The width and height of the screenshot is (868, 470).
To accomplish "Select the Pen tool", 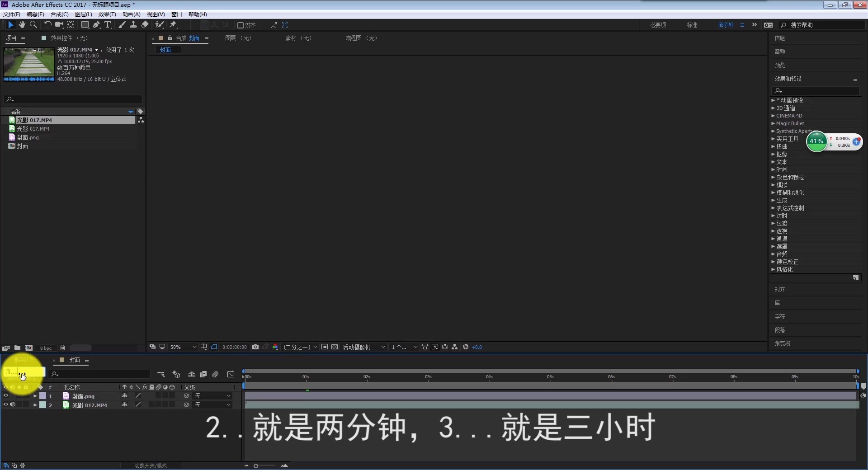I will point(96,25).
